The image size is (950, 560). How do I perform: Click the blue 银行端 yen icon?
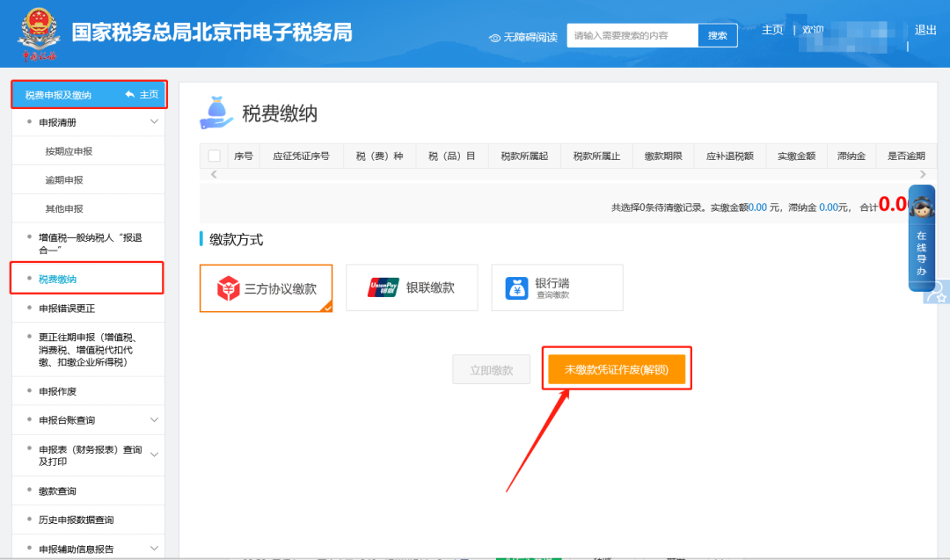click(517, 288)
